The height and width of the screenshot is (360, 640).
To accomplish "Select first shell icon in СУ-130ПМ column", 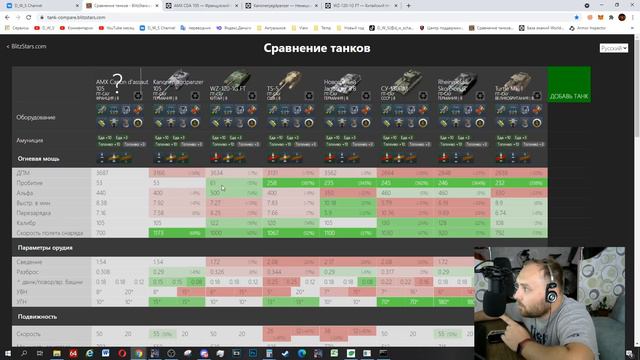I will point(387,158).
